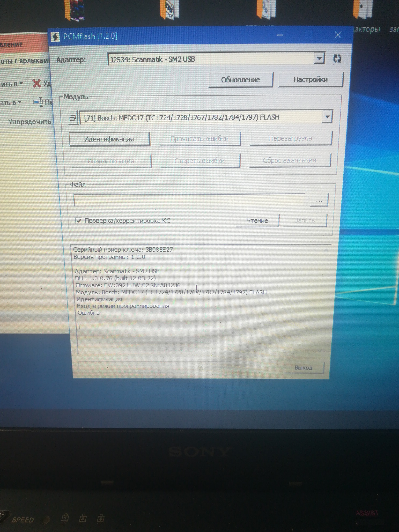Image resolution: width=399 pixels, height=532 pixels.
Task: Expand the Упорядочить group in Explorer
Action: [x=30, y=122]
